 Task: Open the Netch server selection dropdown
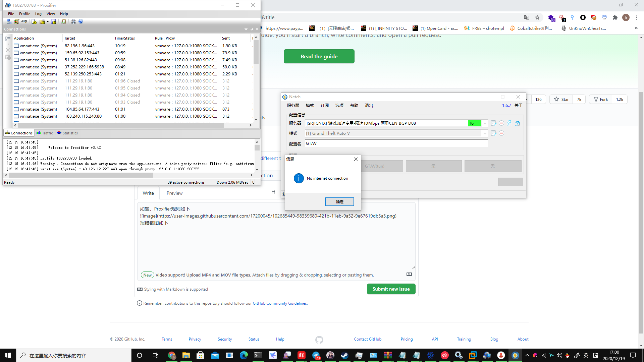pyautogui.click(x=485, y=123)
